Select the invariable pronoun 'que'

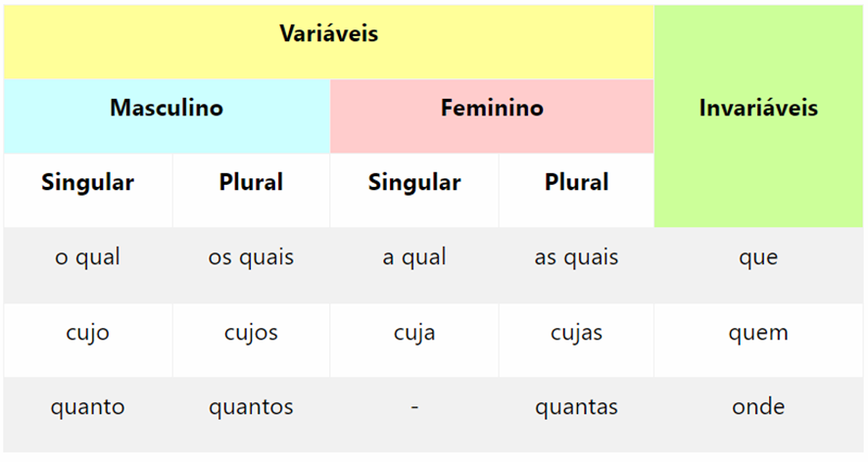pos(758,257)
